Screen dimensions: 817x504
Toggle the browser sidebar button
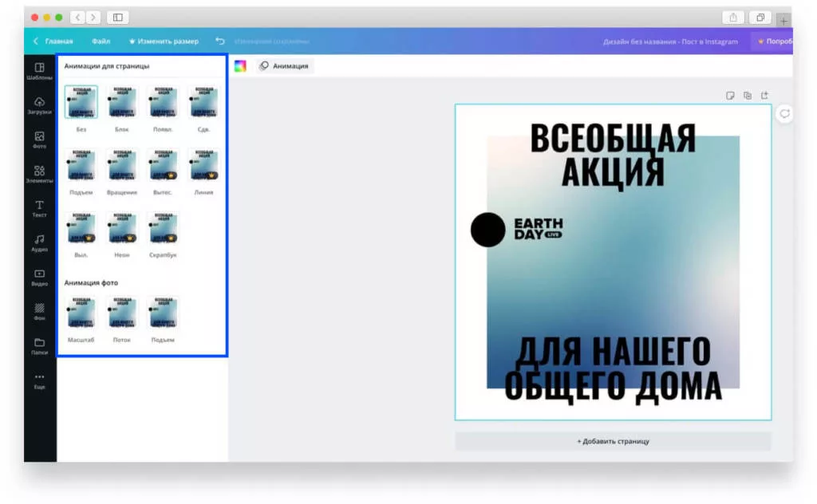click(x=118, y=18)
